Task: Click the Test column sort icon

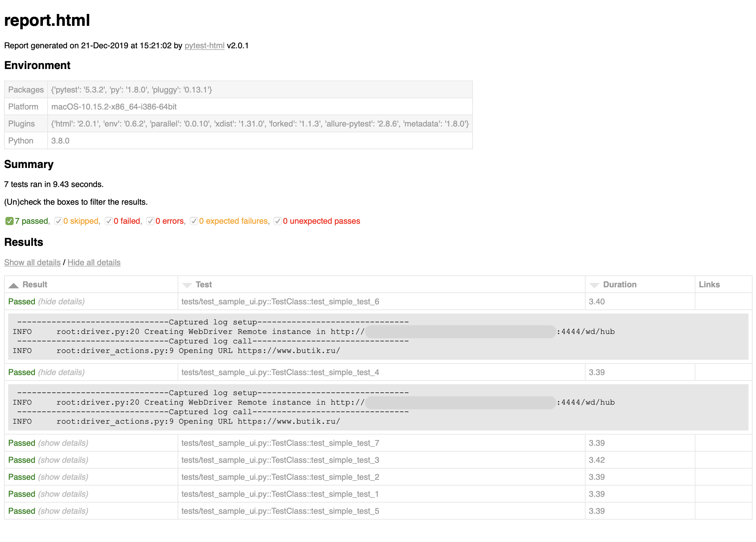Action: click(187, 285)
